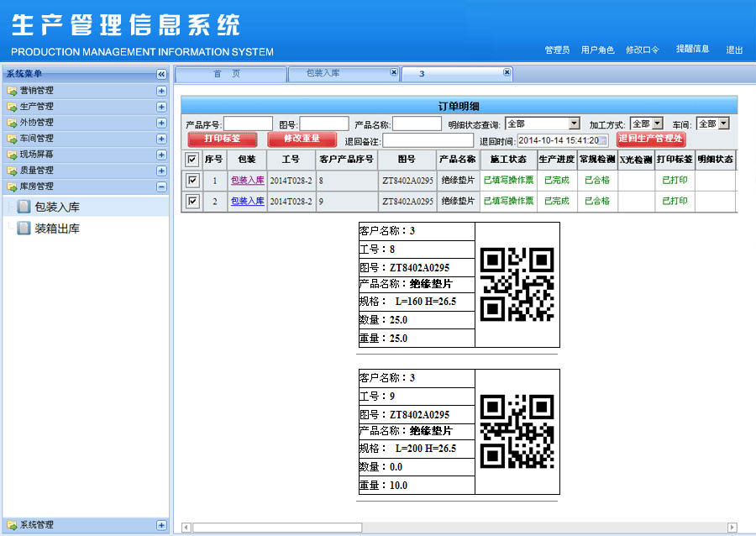Uncheck the checkbox for row 2

click(x=192, y=202)
